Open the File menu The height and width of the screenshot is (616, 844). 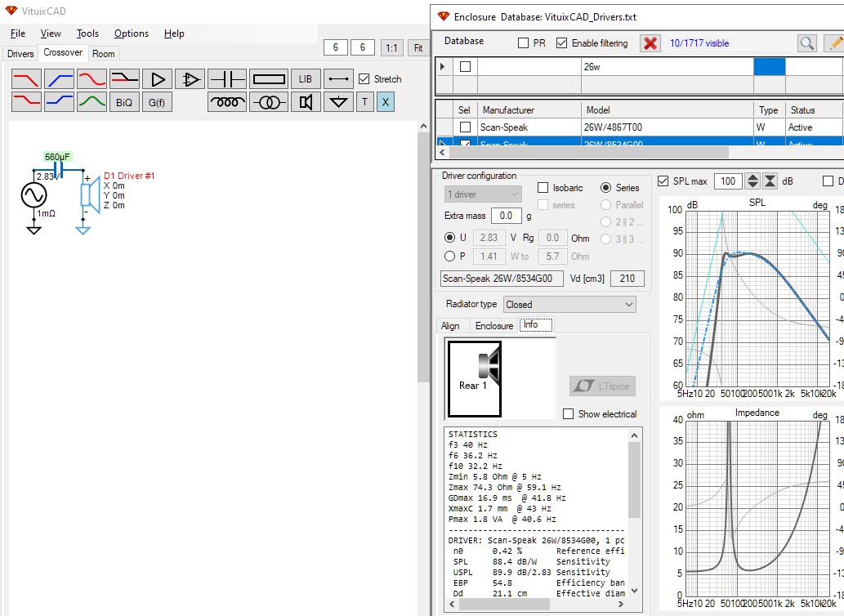point(18,33)
